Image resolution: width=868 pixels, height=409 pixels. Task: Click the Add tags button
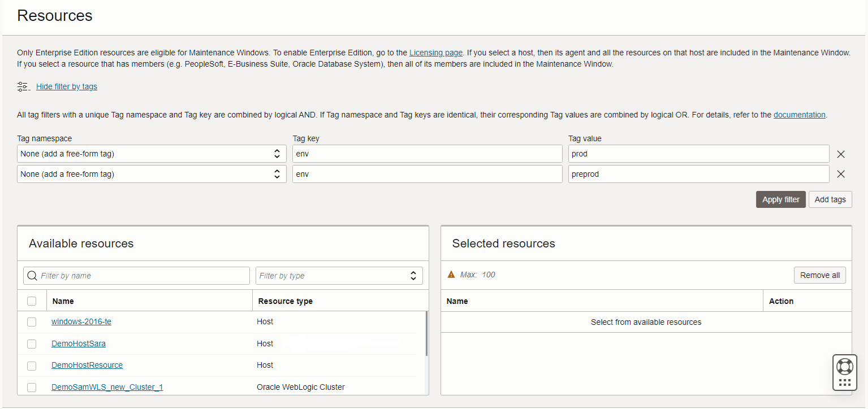point(830,199)
